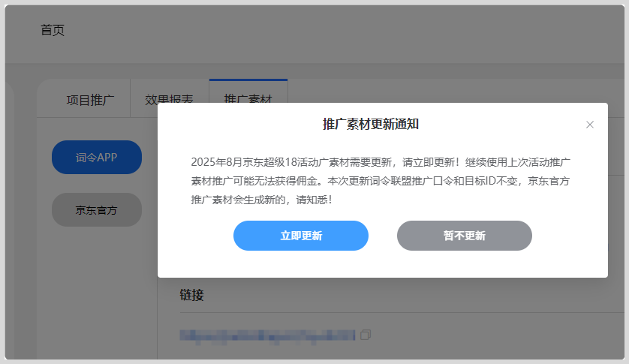Screen dimensions: 629x364
Task: Click the 暂不更新 button
Action: pos(465,236)
